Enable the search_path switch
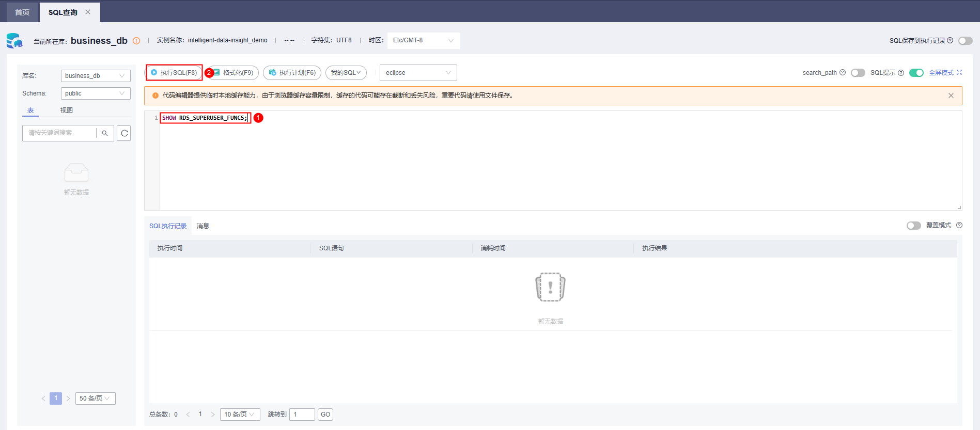The height and width of the screenshot is (430, 980). click(x=858, y=73)
